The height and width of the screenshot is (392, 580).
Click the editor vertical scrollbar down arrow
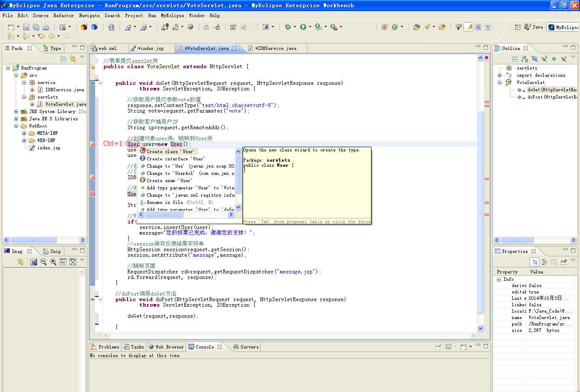[x=481, y=328]
